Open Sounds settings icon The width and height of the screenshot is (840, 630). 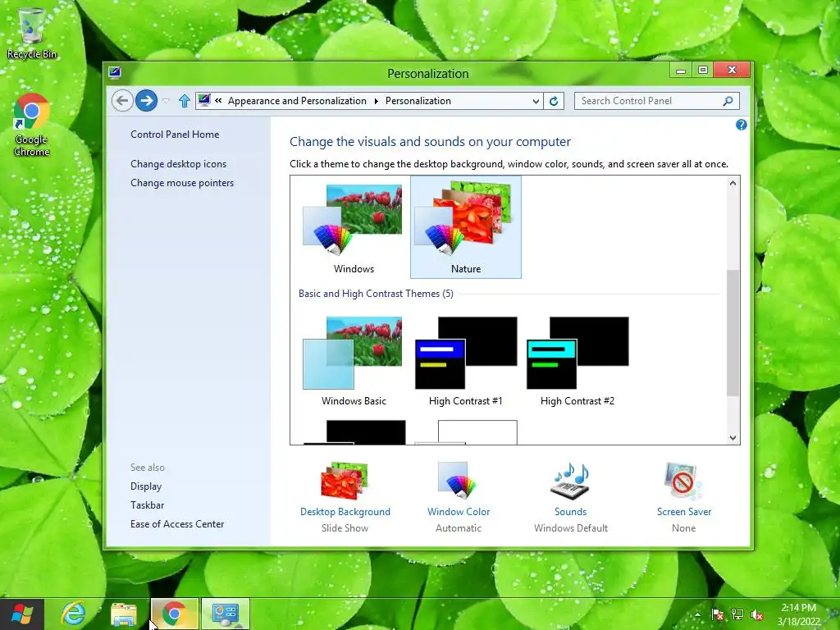tap(571, 481)
